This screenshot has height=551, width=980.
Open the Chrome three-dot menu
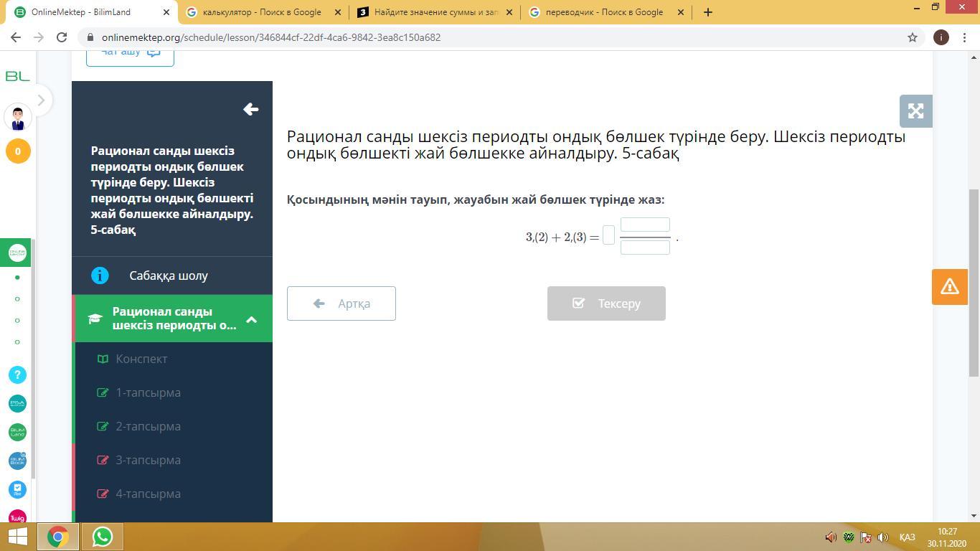click(965, 37)
